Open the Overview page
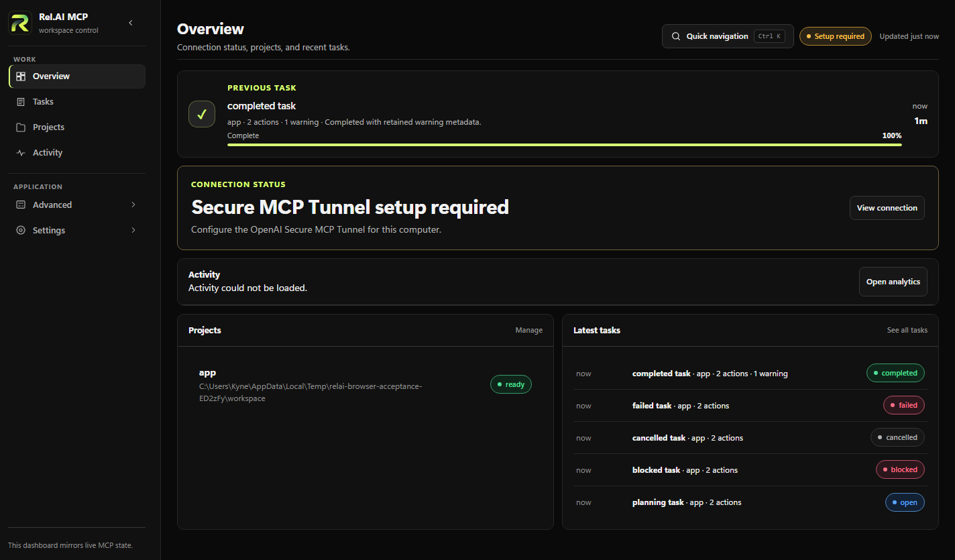Viewport: 955px width, 560px height. click(77, 76)
